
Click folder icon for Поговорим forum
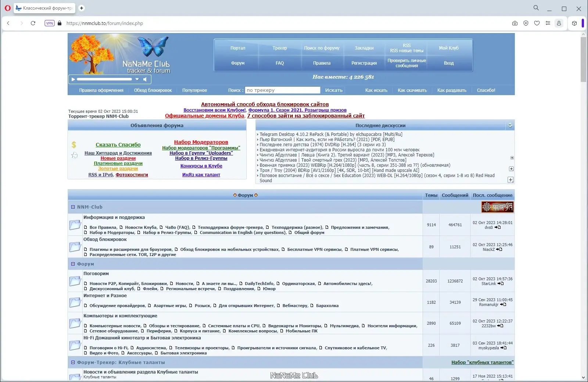tap(75, 281)
